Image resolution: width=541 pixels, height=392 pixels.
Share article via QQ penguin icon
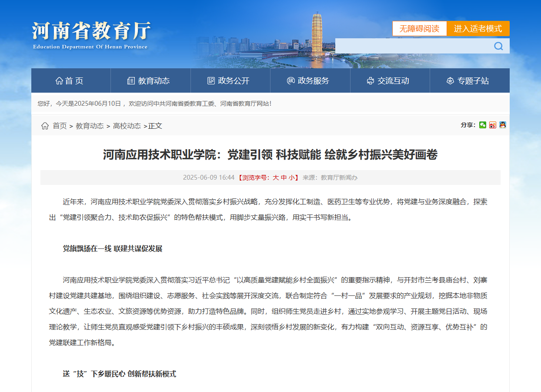(503, 125)
